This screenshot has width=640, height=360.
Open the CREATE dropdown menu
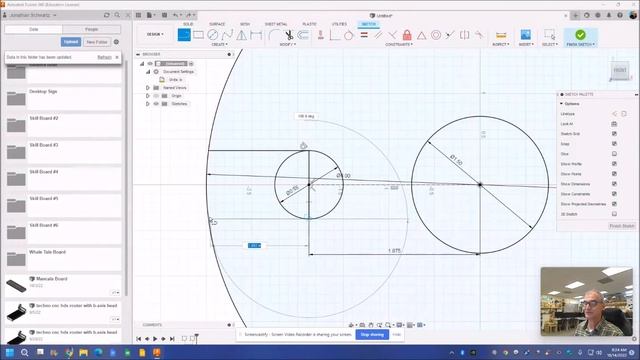[x=219, y=44]
